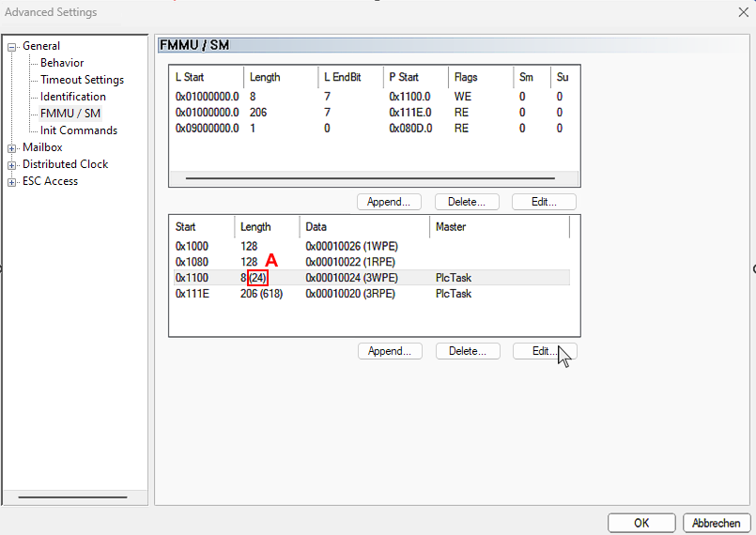Click the L EndBit column header
The width and height of the screenshot is (756, 535).
(350, 77)
